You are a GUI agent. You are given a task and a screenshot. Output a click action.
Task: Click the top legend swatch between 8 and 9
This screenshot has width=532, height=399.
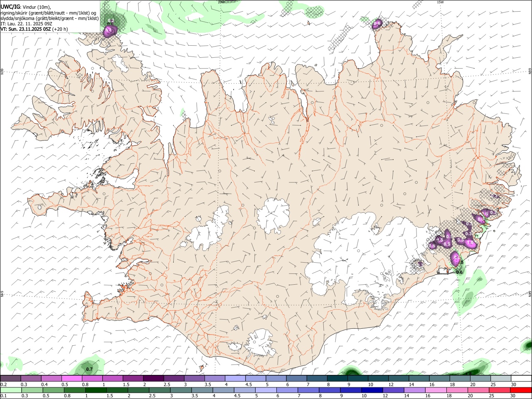337,378
